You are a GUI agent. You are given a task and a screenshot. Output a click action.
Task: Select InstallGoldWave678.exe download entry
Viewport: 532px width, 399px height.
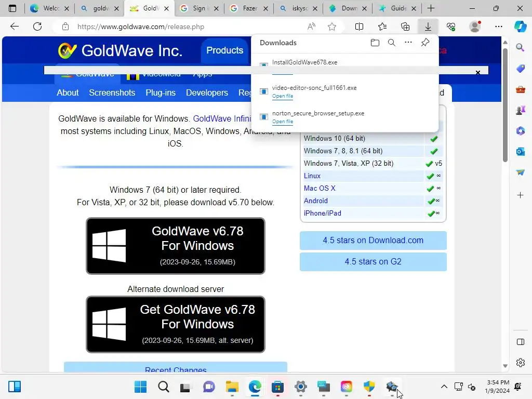point(304,62)
